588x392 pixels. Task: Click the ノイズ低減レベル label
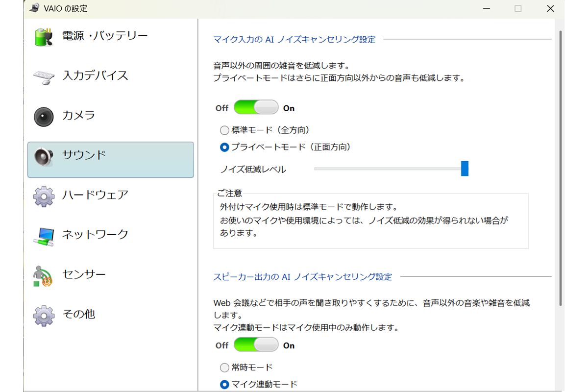point(253,170)
